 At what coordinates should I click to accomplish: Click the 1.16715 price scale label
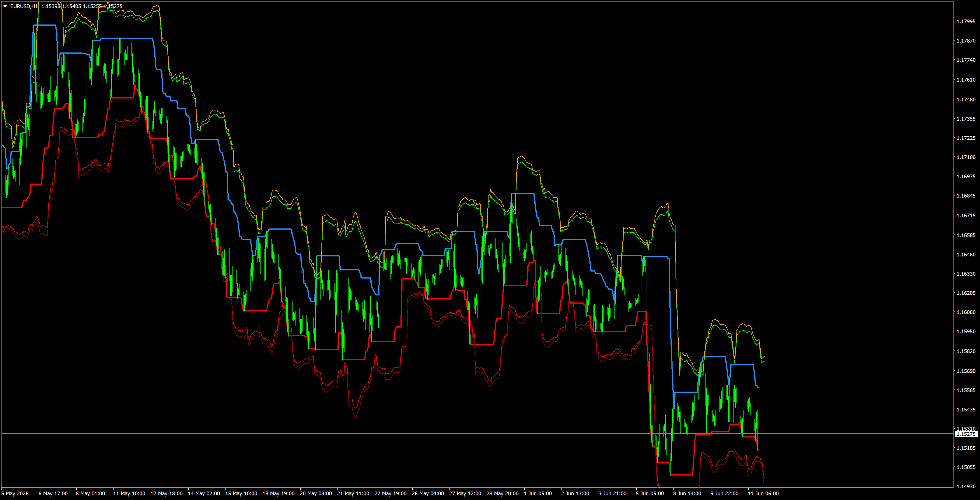(x=966, y=215)
